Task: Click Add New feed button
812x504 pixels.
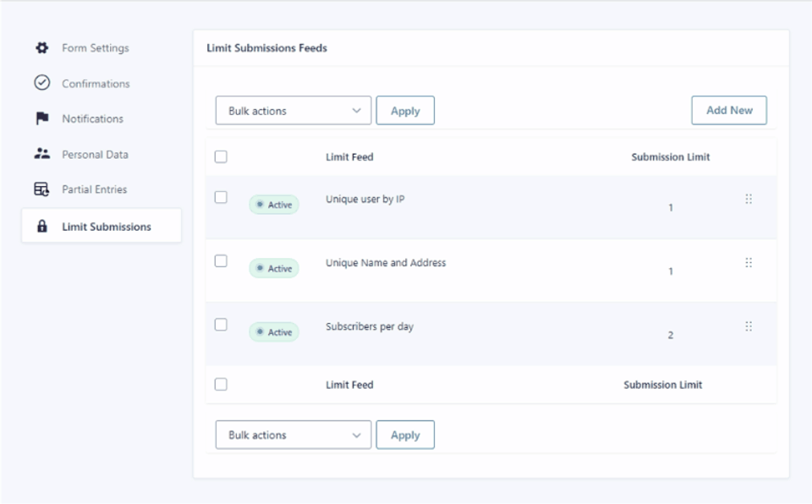Action: click(x=728, y=110)
